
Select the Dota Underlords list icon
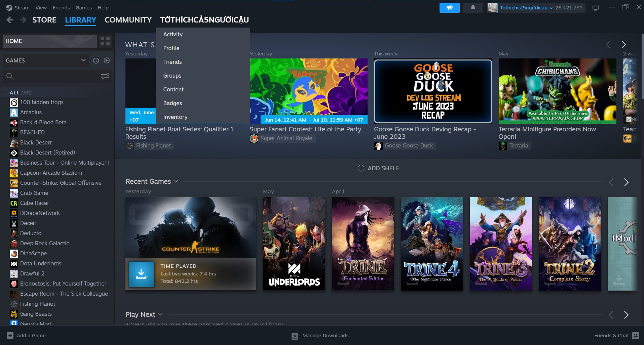(x=14, y=264)
